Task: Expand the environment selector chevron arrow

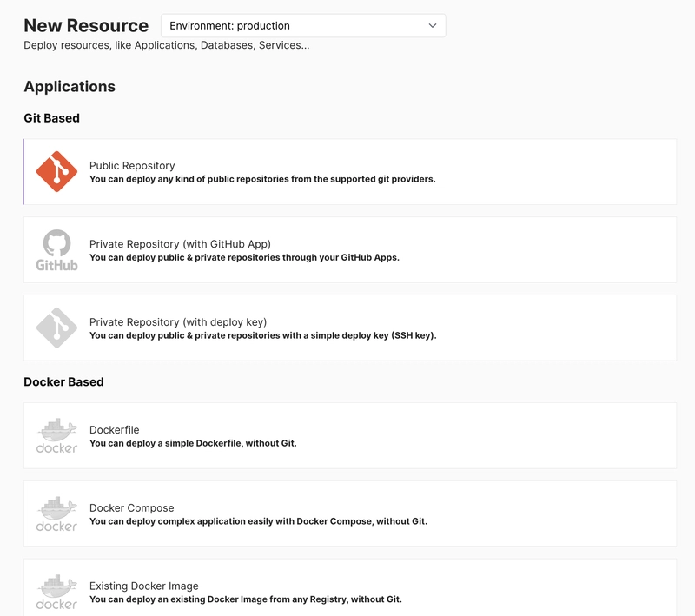Action: click(x=433, y=26)
